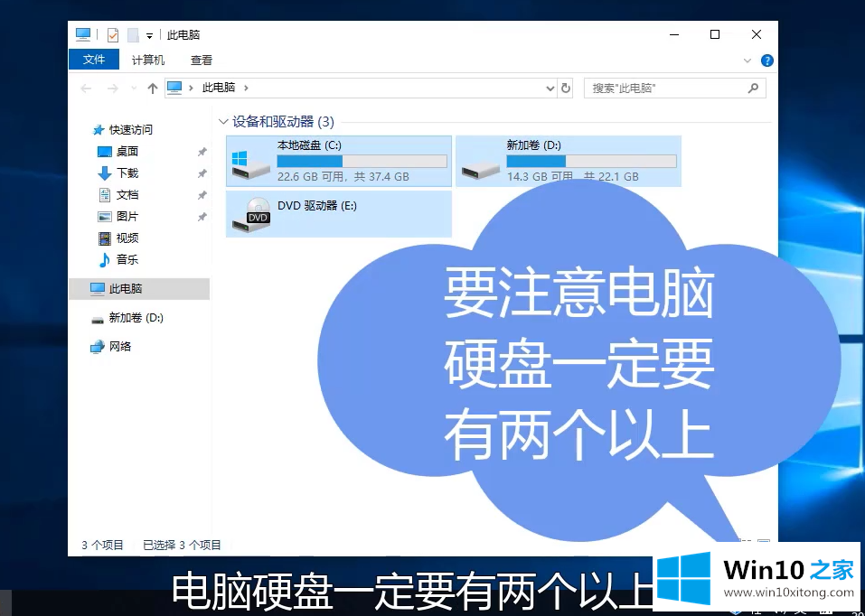
Task: Click the Up directory arrow
Action: coord(152,88)
